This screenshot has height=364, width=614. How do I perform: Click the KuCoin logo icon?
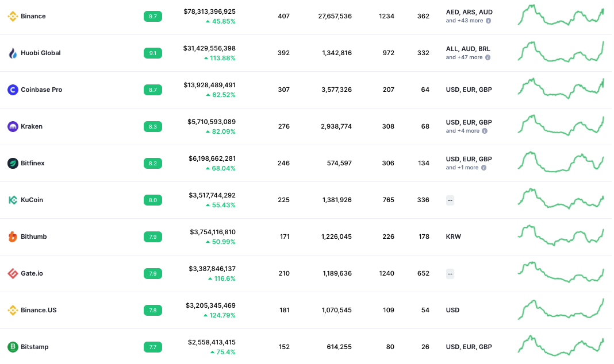pos(13,200)
